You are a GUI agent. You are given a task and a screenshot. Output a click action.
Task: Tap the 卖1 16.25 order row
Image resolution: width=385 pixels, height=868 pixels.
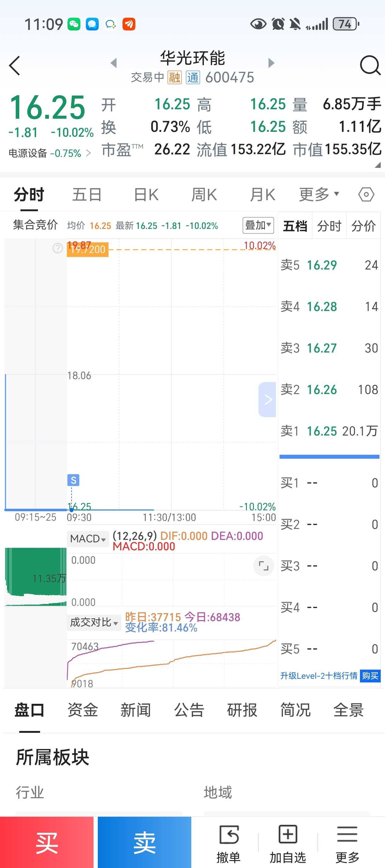coord(329,431)
